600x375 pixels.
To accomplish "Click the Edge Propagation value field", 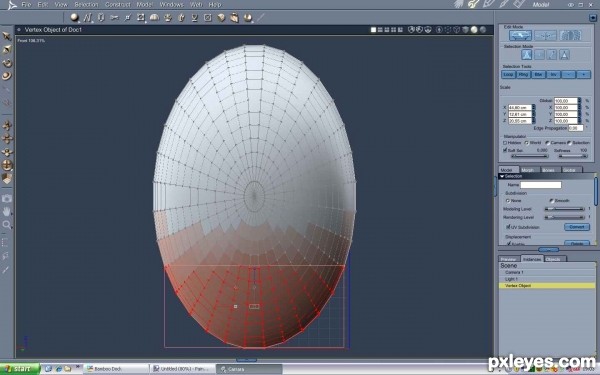I will (x=576, y=128).
